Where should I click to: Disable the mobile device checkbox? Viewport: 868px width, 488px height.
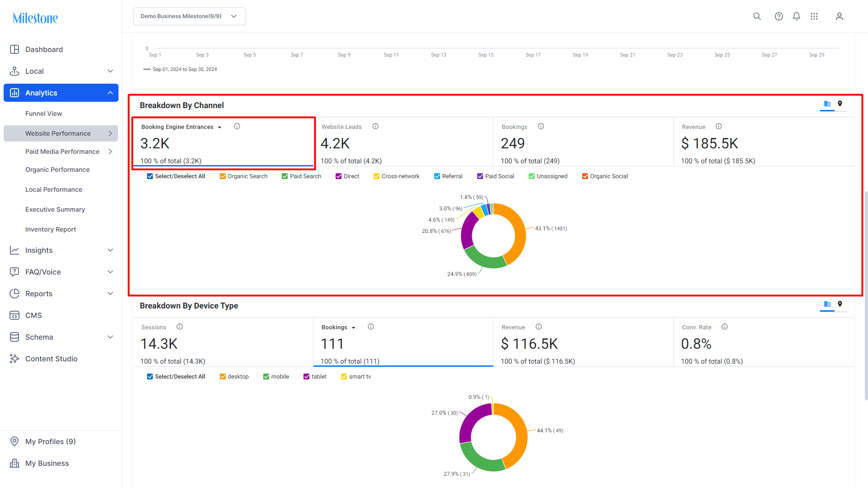coord(266,377)
